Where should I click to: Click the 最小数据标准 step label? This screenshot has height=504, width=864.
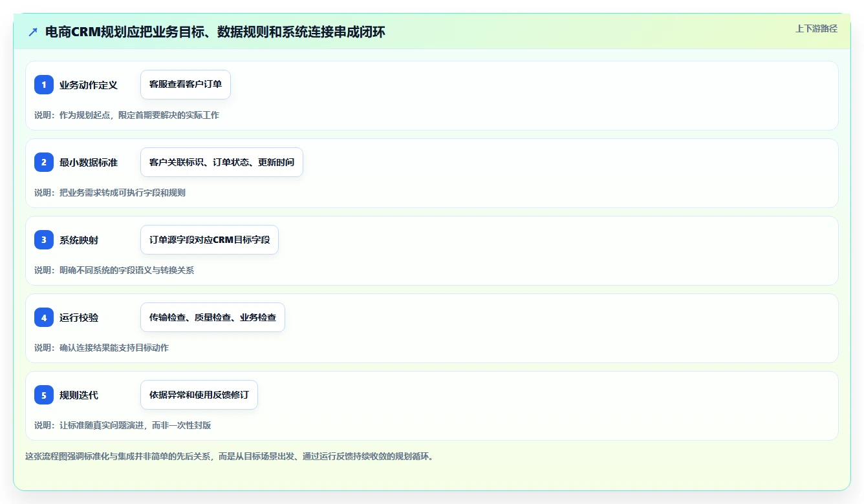[x=89, y=162]
